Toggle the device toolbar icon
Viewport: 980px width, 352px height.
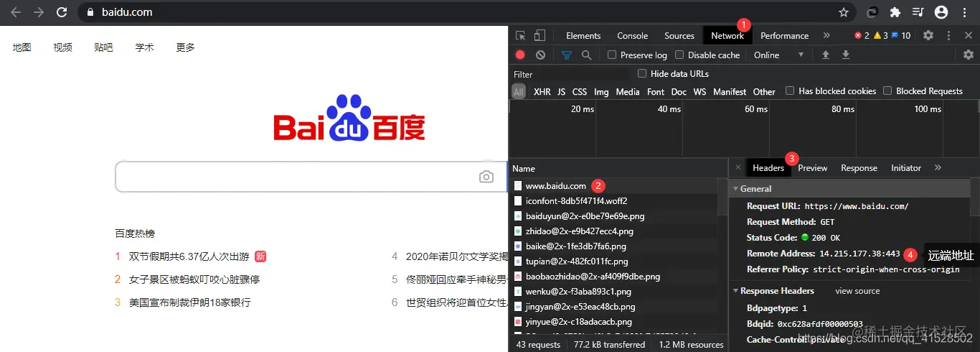(540, 35)
